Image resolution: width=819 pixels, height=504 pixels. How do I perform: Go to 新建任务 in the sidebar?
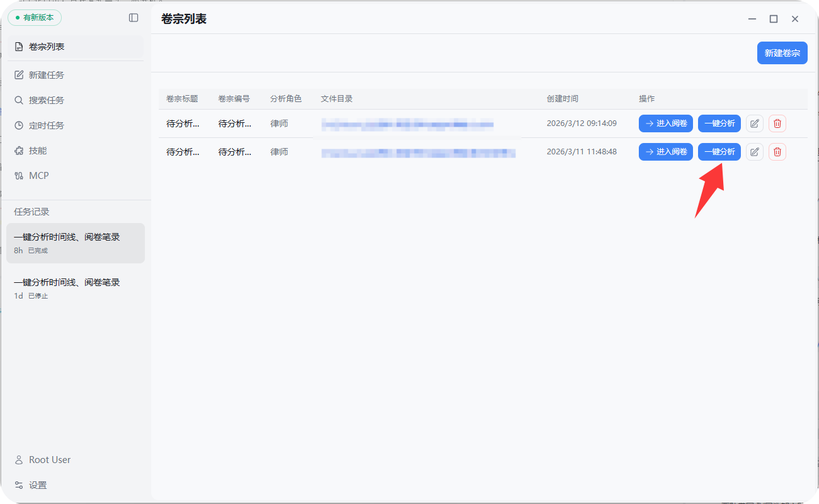pos(46,75)
